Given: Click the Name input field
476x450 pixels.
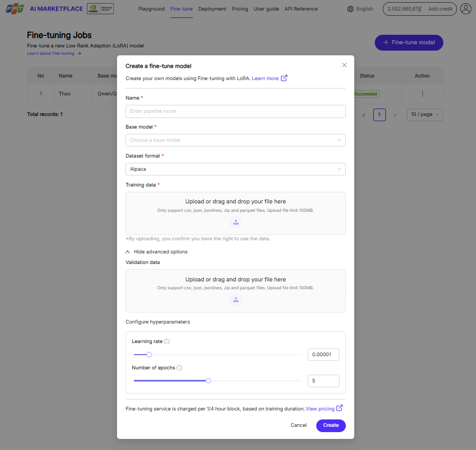Looking at the screenshot, I should point(235,111).
